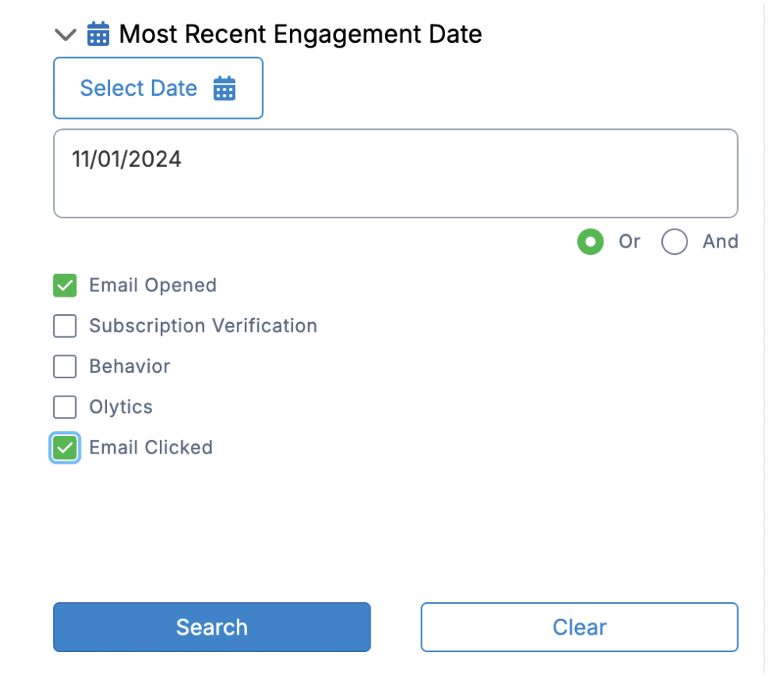This screenshot has width=784, height=679.
Task: Uncheck the Email Opened checkbox
Action: tap(65, 285)
